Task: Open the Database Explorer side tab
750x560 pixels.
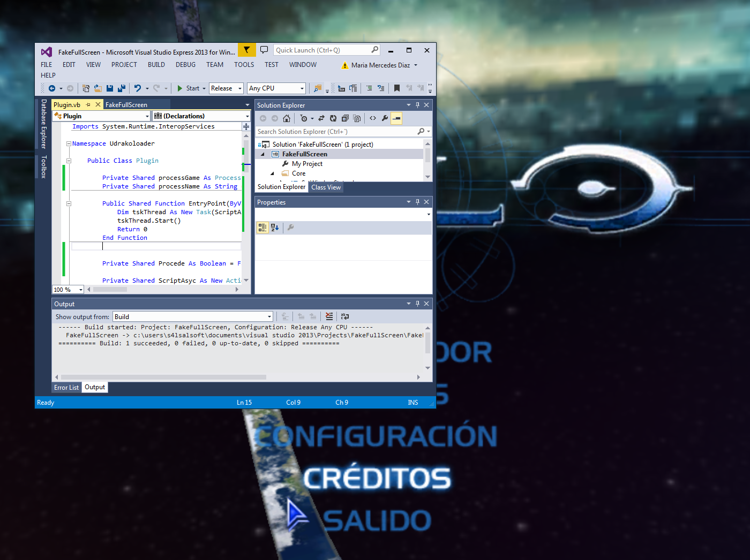Action: pyautogui.click(x=44, y=124)
